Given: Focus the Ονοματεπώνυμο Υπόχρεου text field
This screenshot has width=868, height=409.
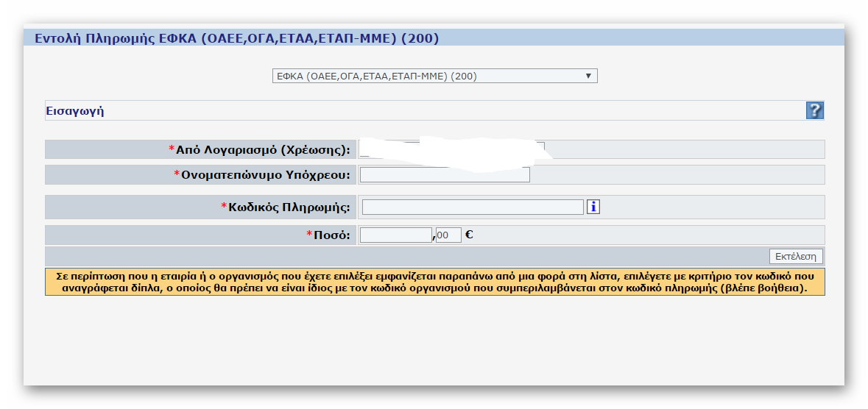Looking at the screenshot, I should click(x=444, y=174).
